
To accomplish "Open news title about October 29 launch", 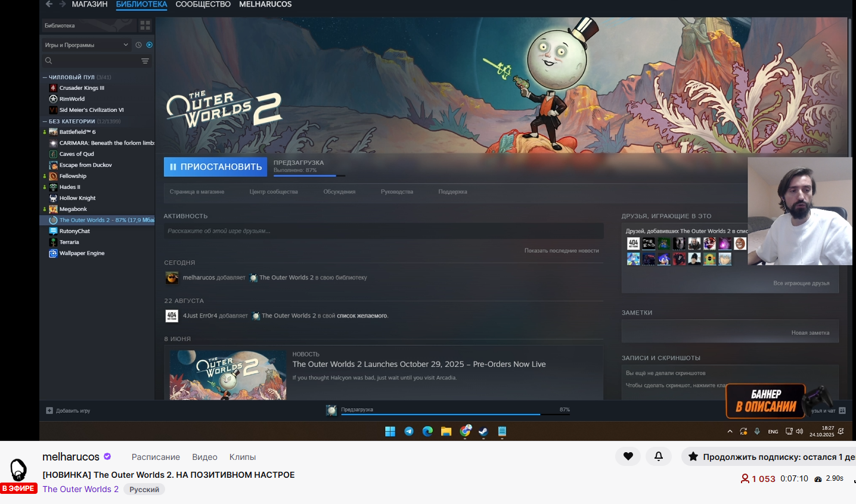I will (x=419, y=364).
